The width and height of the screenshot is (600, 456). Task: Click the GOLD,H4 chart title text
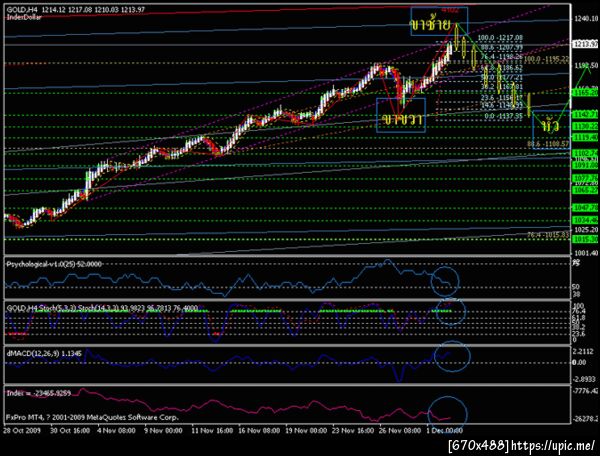pos(22,9)
